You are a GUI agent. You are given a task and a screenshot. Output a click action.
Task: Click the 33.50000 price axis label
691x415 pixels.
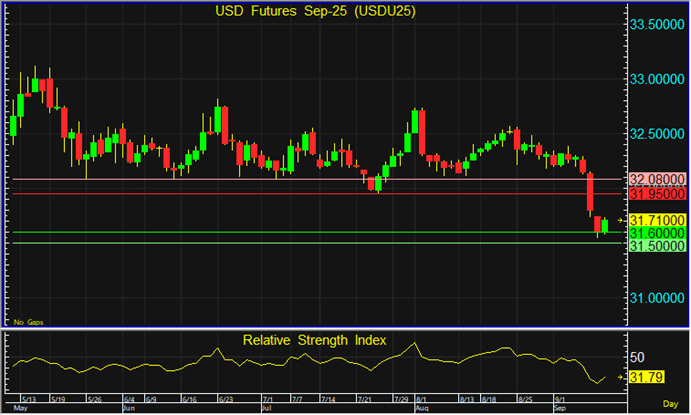coord(657,24)
